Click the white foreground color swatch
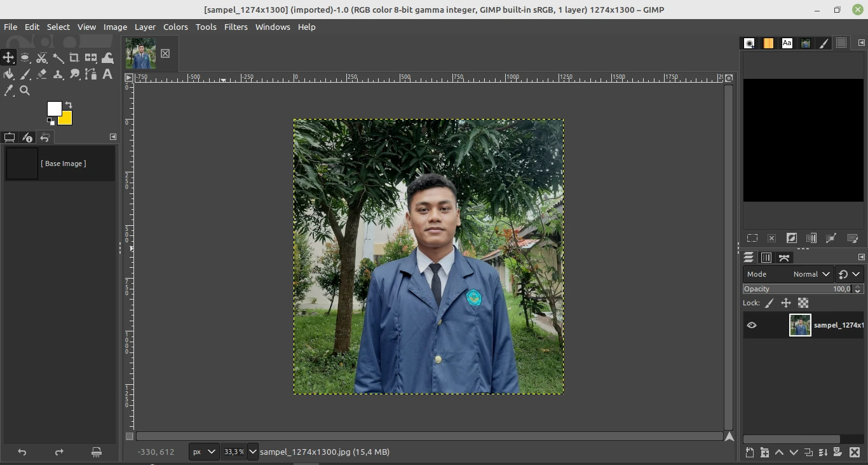 (x=54, y=108)
